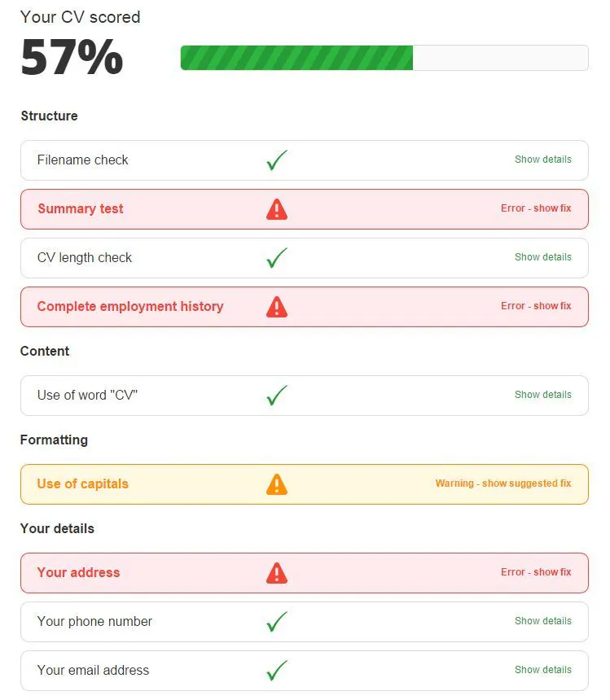Open Show details for Filename check
610x700 pixels.
point(543,160)
